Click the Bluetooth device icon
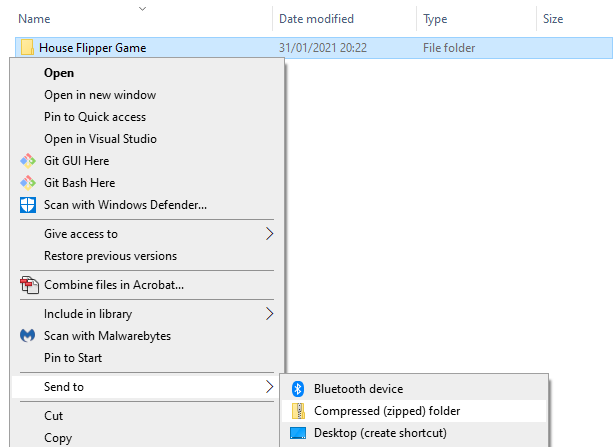The height and width of the screenshot is (447, 615). pos(297,389)
